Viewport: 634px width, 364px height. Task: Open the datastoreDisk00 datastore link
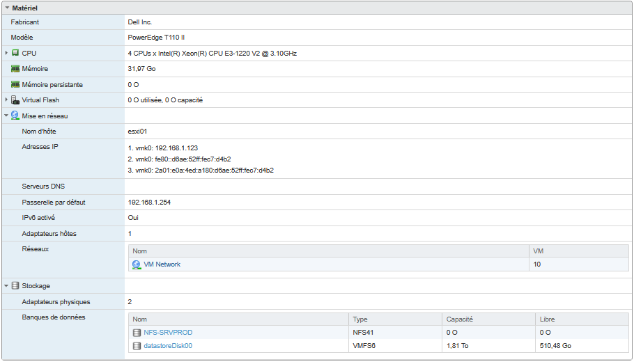pos(168,345)
